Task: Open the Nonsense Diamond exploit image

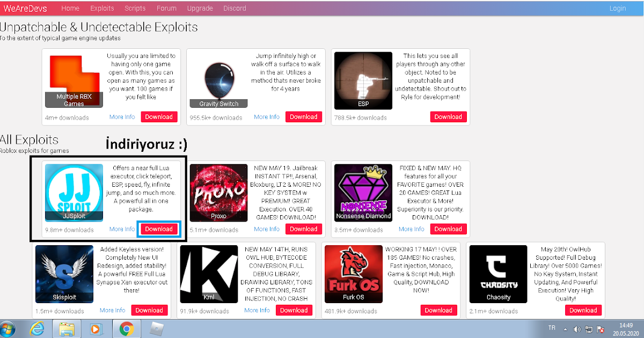Action: point(363,192)
